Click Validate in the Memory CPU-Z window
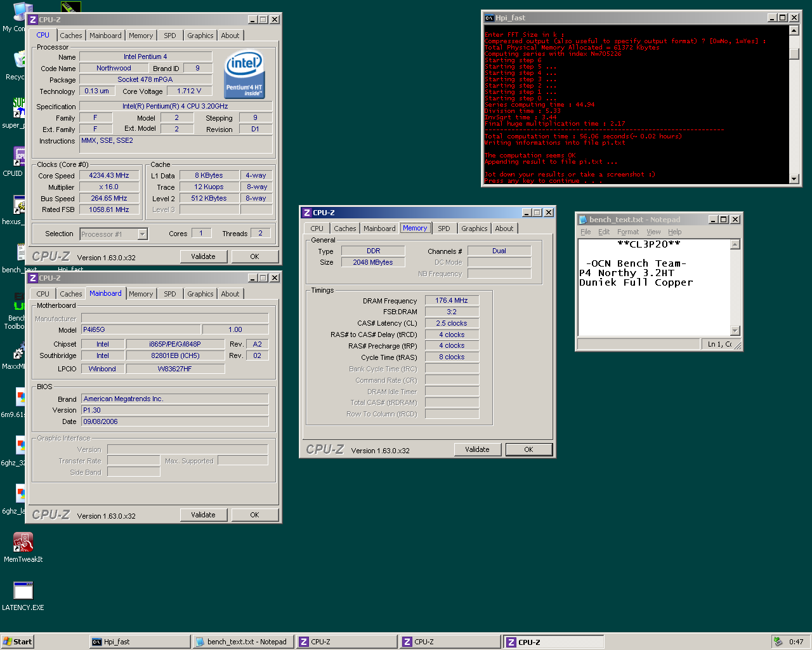Screen dimensions: 812x650 477,449
